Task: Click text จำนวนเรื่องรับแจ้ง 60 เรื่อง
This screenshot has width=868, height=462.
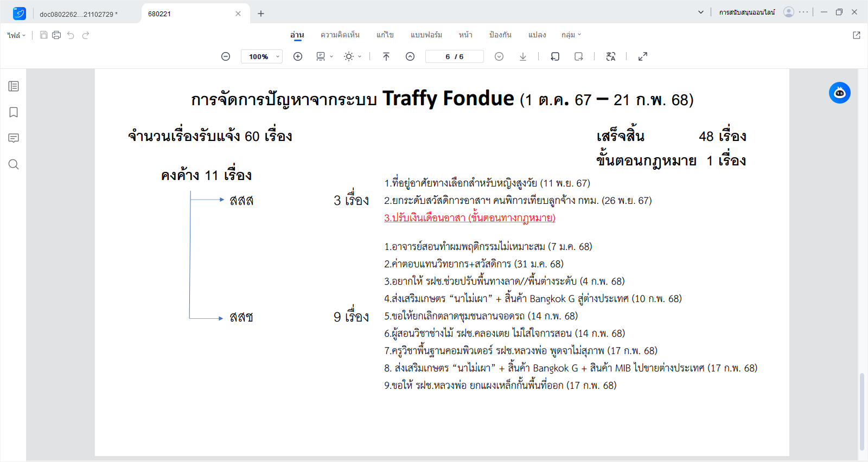Action: point(210,136)
